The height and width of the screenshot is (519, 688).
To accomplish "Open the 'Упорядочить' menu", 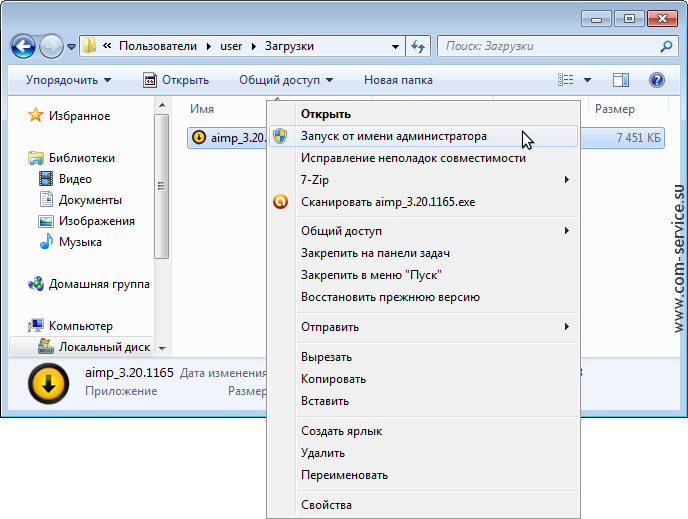I will [x=68, y=80].
